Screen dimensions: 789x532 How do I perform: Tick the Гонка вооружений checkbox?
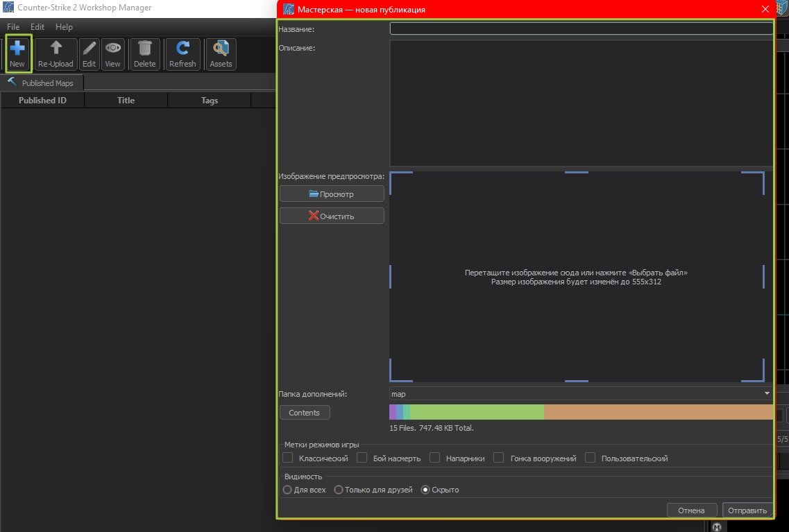click(499, 458)
